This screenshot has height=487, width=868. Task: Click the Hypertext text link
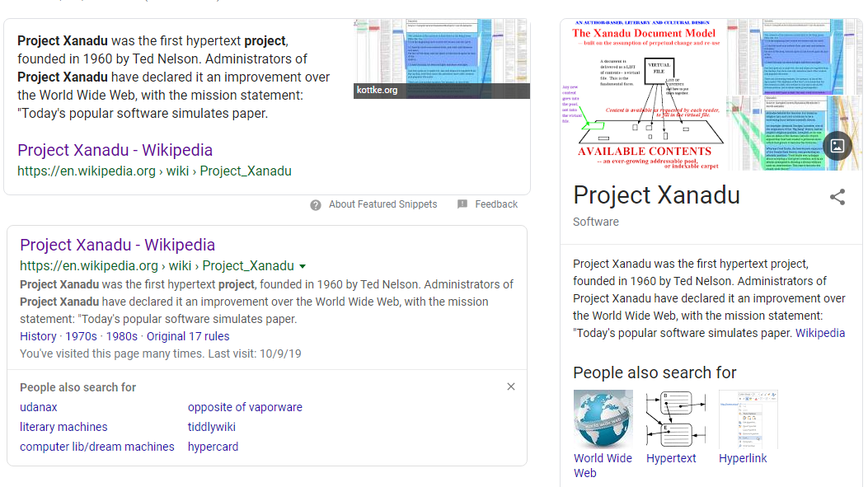click(671, 458)
